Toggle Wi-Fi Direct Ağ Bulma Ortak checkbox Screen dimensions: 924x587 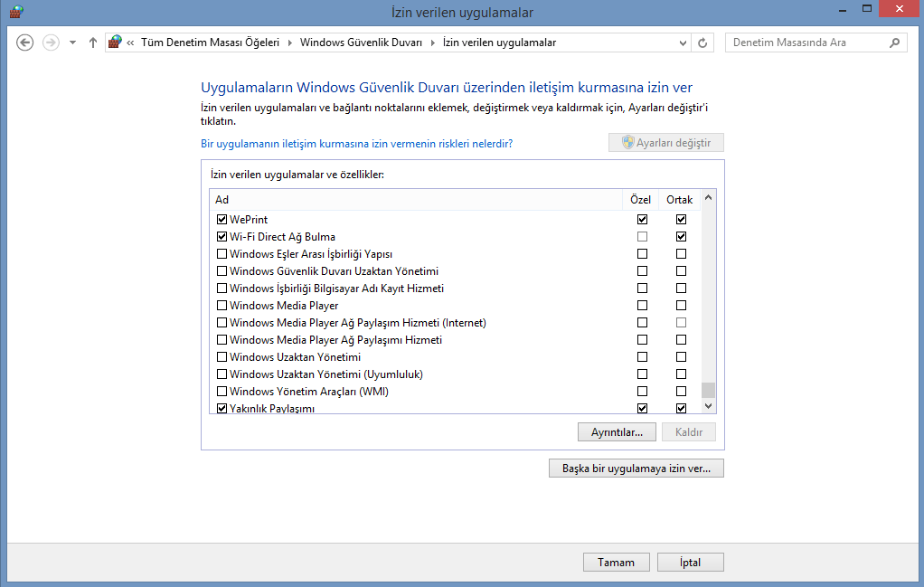[681, 236]
